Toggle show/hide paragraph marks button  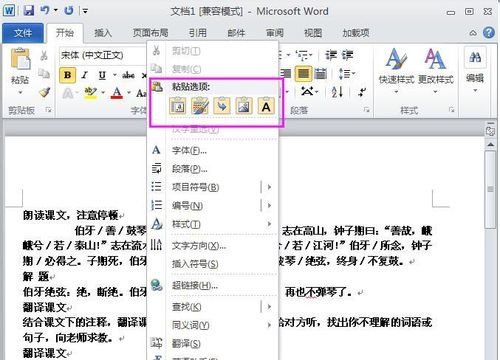tap(362, 91)
